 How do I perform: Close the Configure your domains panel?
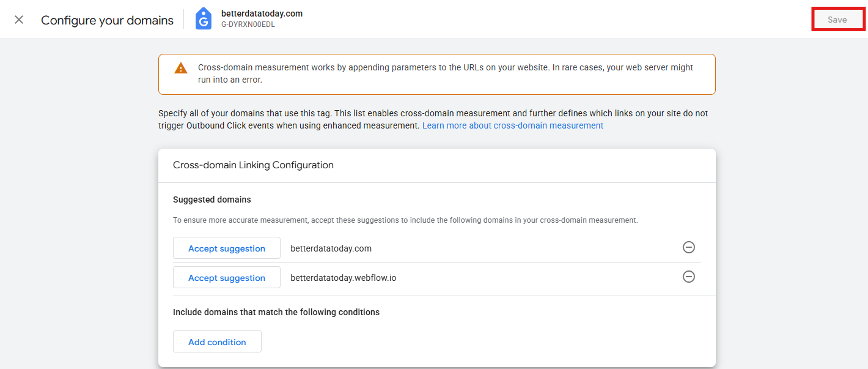click(x=19, y=20)
